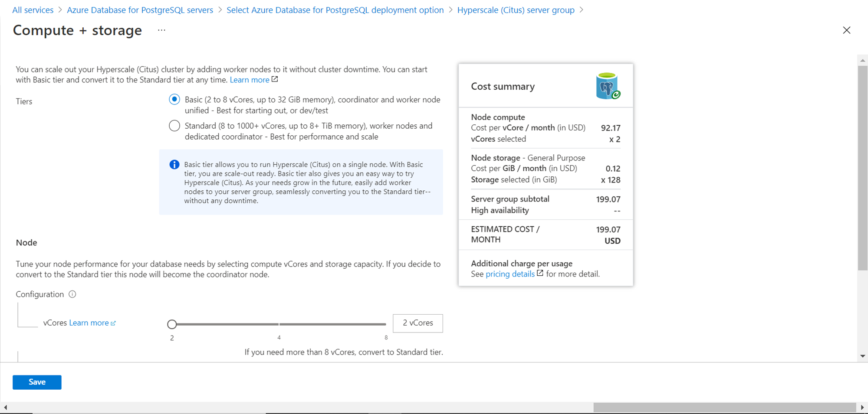Click the Configuration info icon

coord(72,294)
